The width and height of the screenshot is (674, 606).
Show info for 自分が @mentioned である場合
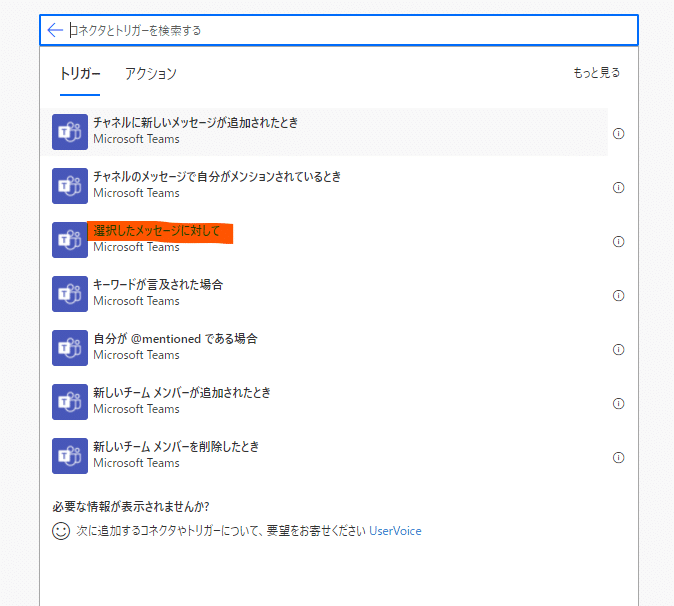coord(618,349)
